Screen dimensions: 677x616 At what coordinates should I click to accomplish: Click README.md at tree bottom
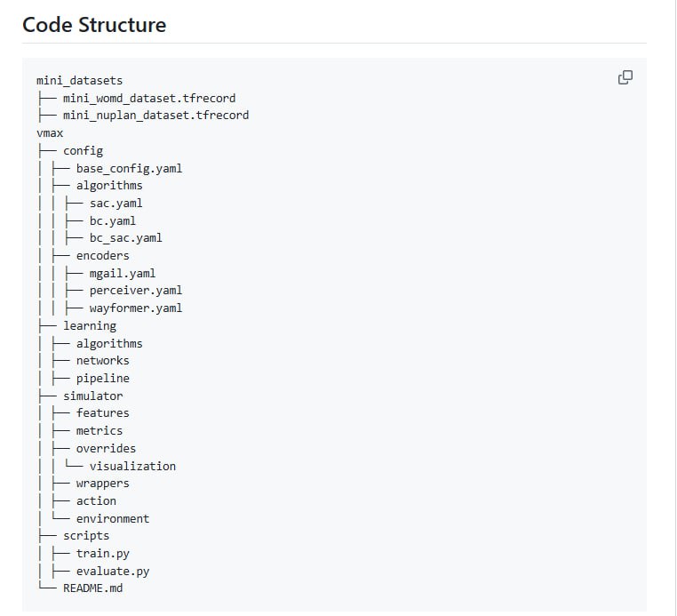(x=92, y=588)
